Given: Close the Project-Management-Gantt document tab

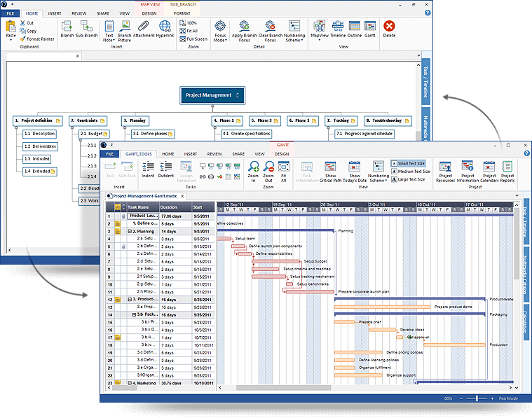Looking at the screenshot, I should click(182, 196).
